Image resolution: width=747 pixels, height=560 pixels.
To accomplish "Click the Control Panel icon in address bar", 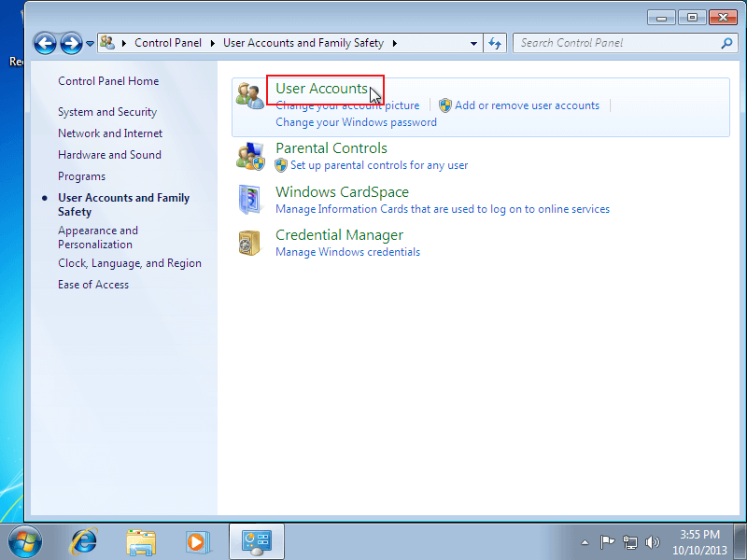I will click(x=106, y=43).
